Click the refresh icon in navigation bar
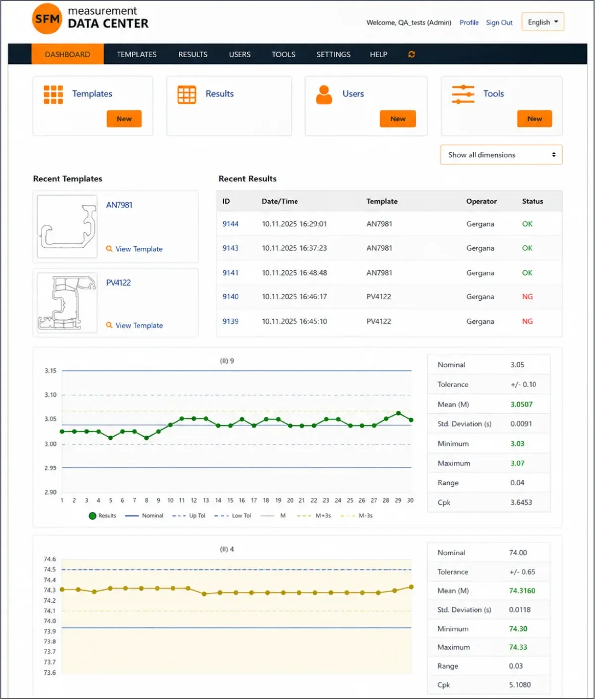This screenshot has width=595, height=700. point(411,54)
